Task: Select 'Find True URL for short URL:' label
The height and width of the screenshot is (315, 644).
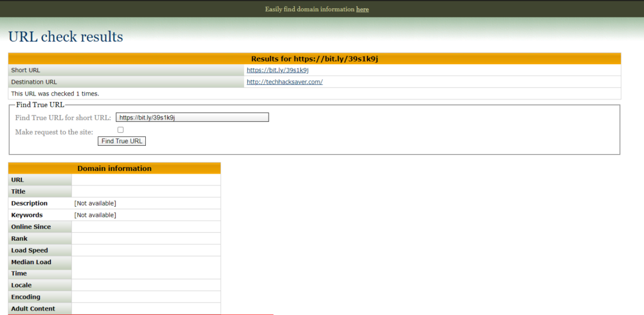Action: (64, 118)
